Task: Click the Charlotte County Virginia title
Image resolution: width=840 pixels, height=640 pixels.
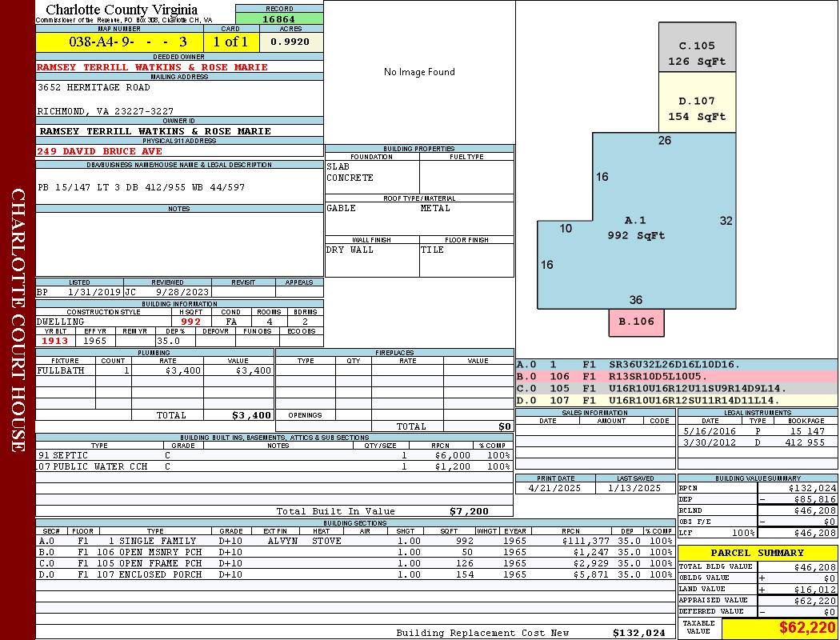Action: [x=122, y=10]
